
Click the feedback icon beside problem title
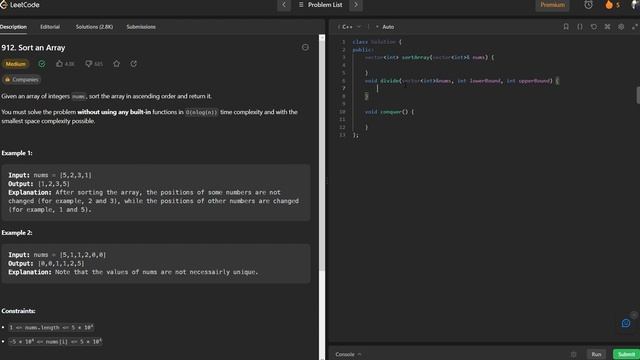pyautogui.click(x=305, y=47)
